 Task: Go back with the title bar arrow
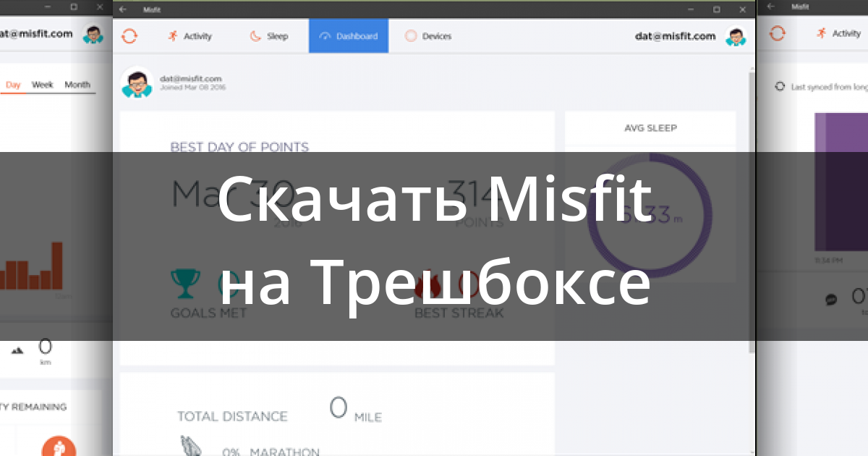tap(123, 9)
